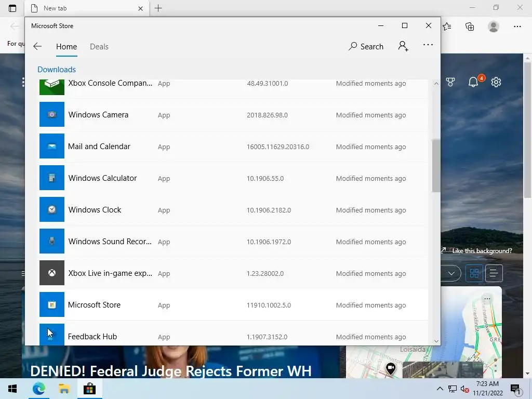Click the Windows Calculator app icon

51,178
